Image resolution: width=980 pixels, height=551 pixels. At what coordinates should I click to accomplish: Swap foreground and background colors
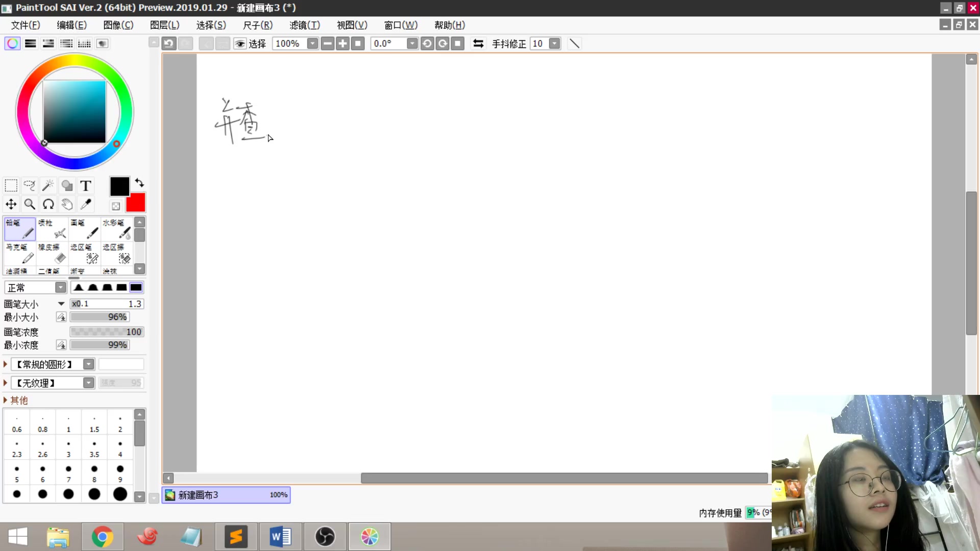[x=139, y=183]
